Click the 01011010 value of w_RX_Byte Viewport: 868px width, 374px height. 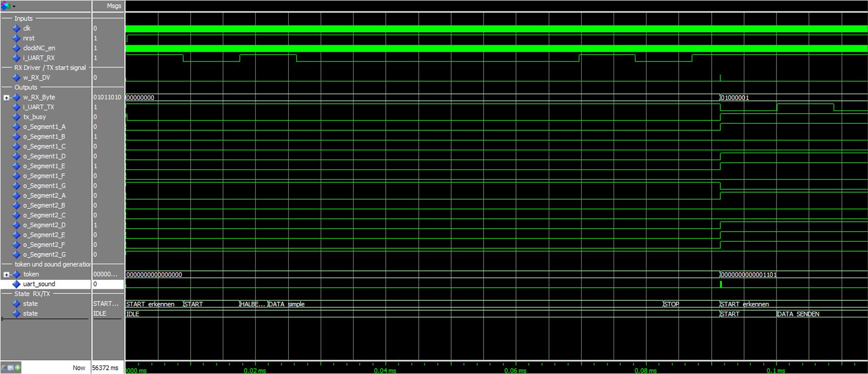click(x=107, y=97)
